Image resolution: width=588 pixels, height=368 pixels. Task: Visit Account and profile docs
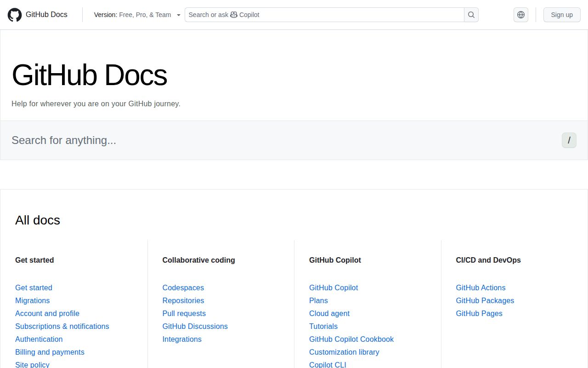pyautogui.click(x=47, y=313)
